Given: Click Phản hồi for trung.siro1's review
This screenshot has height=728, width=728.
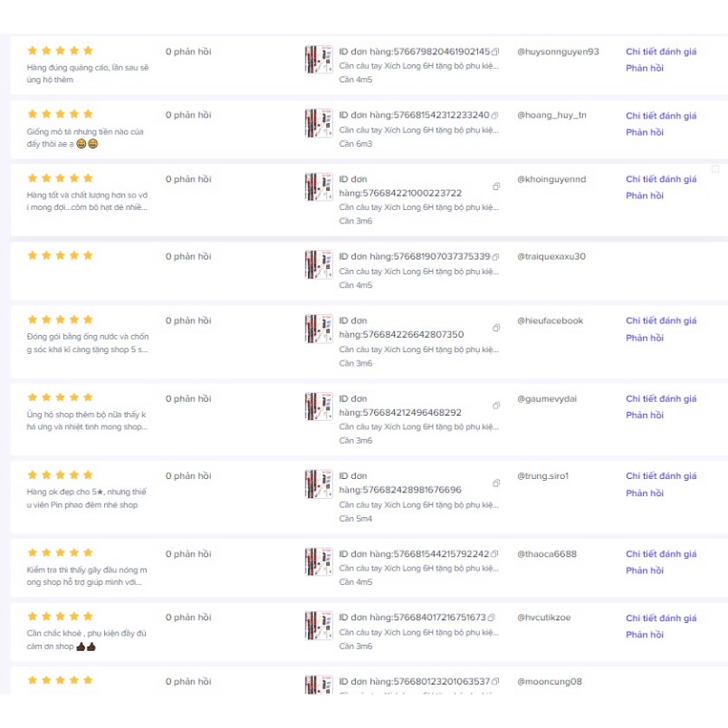Looking at the screenshot, I should pos(645,493).
